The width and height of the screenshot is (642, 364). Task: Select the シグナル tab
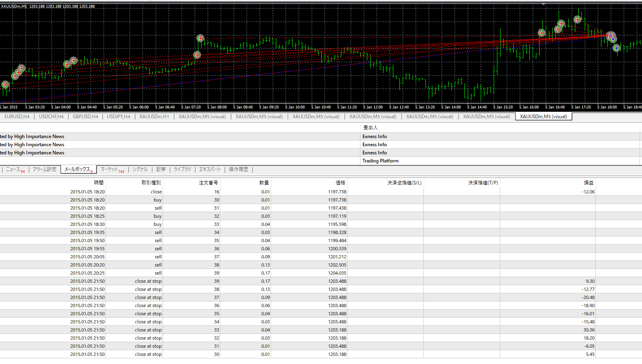point(140,169)
